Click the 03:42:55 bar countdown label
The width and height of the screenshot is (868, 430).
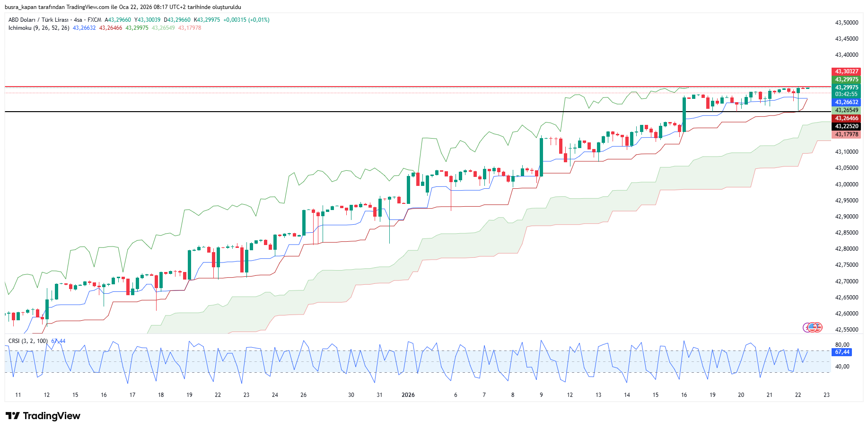pos(846,94)
